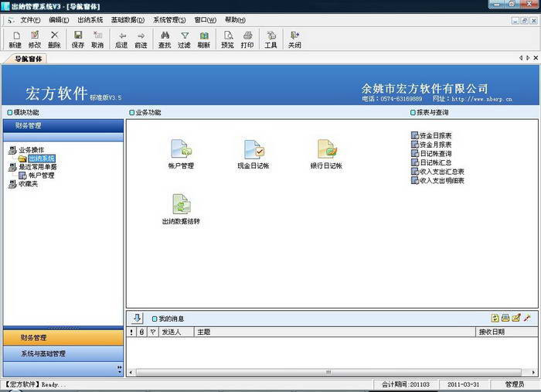Screen dimensions: 541x392
Task: Open the 窗口(W) menu
Action: [x=206, y=20]
